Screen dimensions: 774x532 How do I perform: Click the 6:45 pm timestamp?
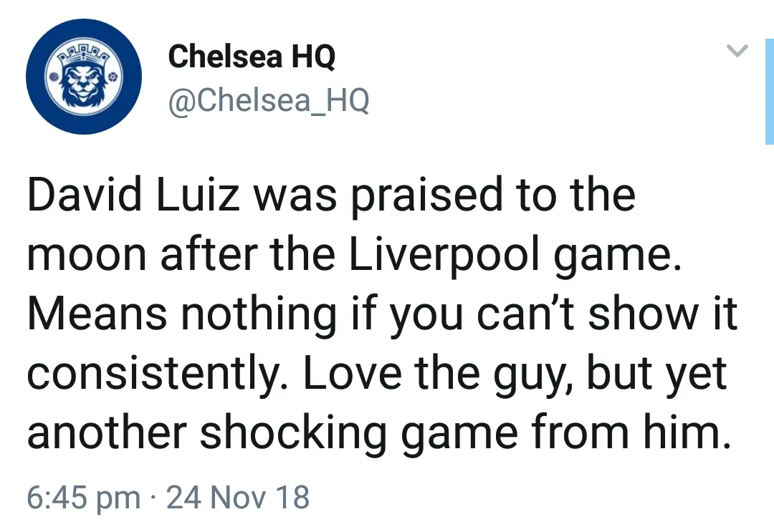tap(84, 497)
